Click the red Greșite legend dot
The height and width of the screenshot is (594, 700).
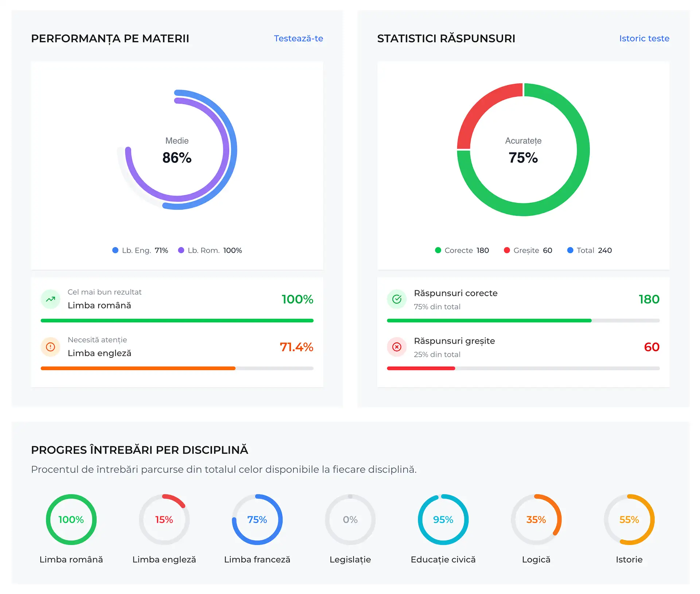coord(507,250)
